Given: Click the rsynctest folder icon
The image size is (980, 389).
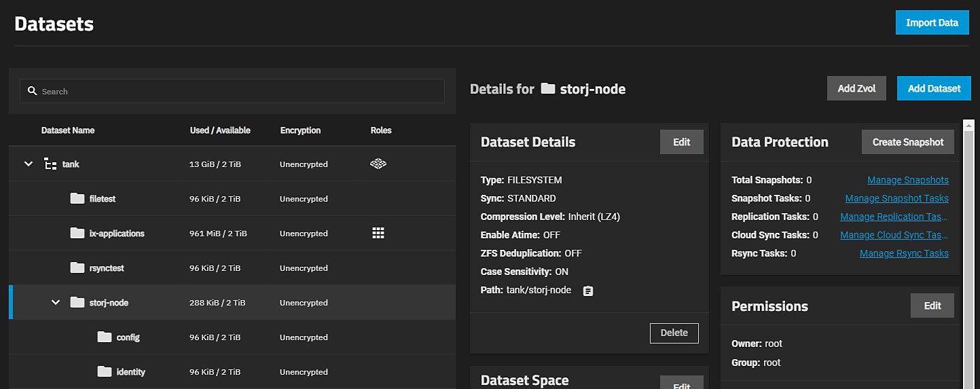Looking at the screenshot, I should [x=77, y=267].
